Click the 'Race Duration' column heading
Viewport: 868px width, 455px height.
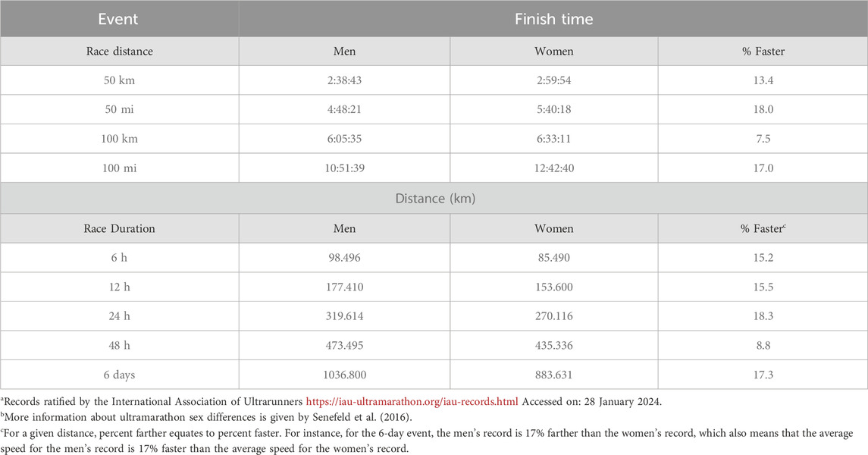coord(120,228)
